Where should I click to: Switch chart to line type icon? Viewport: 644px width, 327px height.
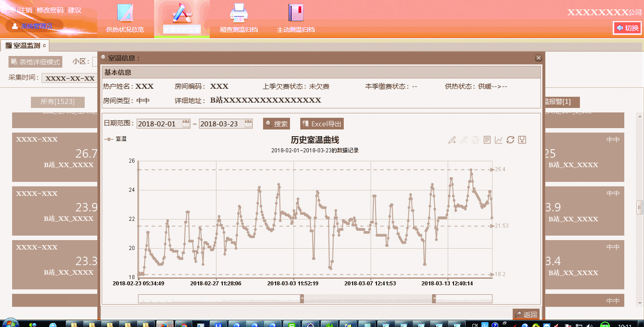click(499, 140)
